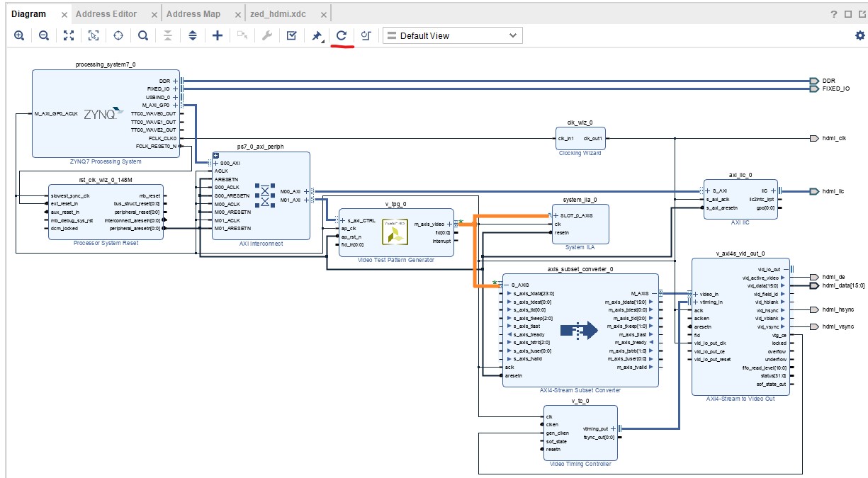Click the Regenerate Layout circular arrow icon
The image size is (868, 478).
[342, 35]
